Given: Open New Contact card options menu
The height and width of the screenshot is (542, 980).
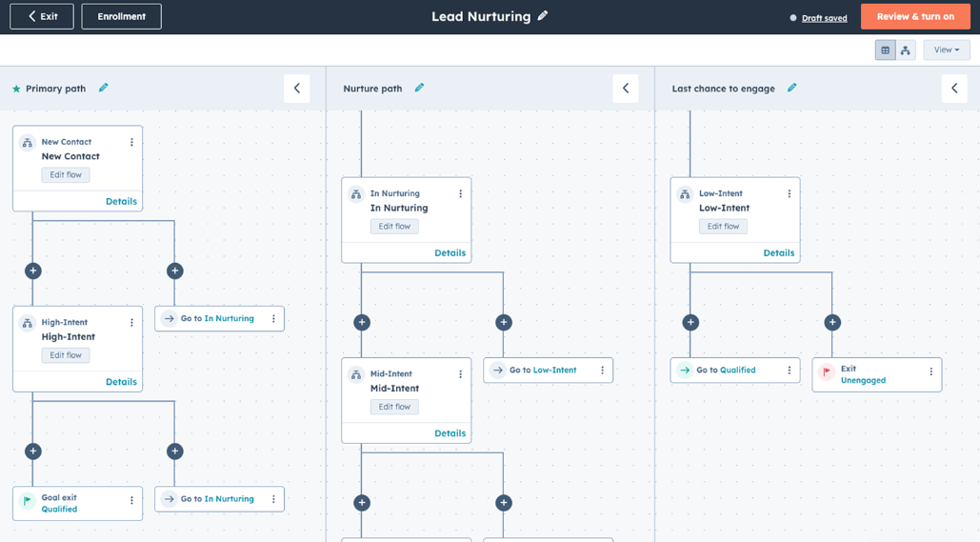Looking at the screenshot, I should (x=131, y=143).
